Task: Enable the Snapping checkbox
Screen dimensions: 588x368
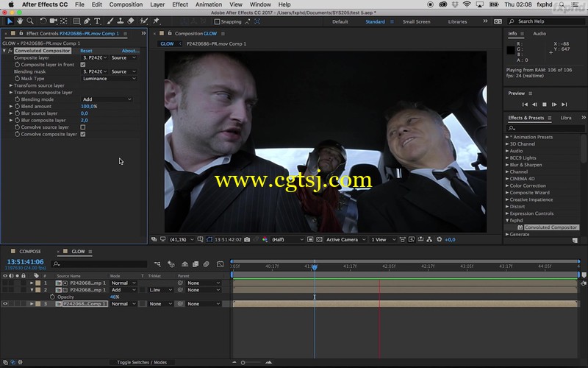Action: [217, 22]
